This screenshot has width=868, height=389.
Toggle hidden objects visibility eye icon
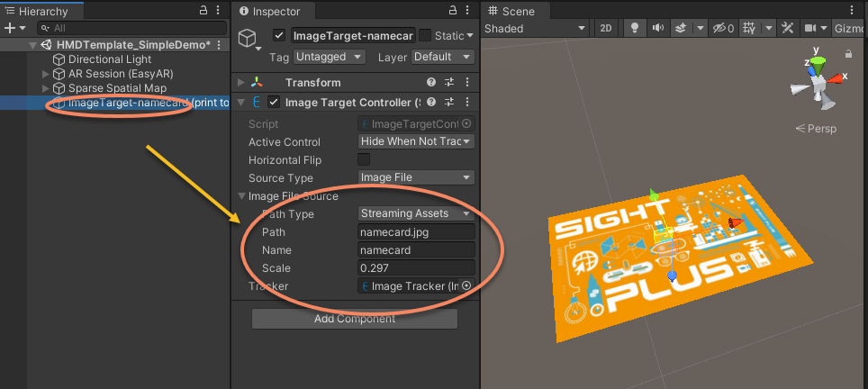click(x=724, y=28)
